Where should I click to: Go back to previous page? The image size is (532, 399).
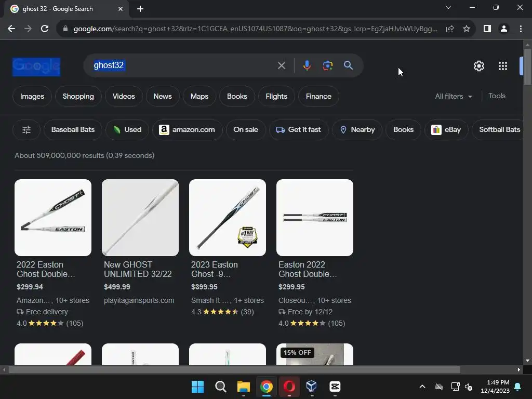[x=11, y=29]
